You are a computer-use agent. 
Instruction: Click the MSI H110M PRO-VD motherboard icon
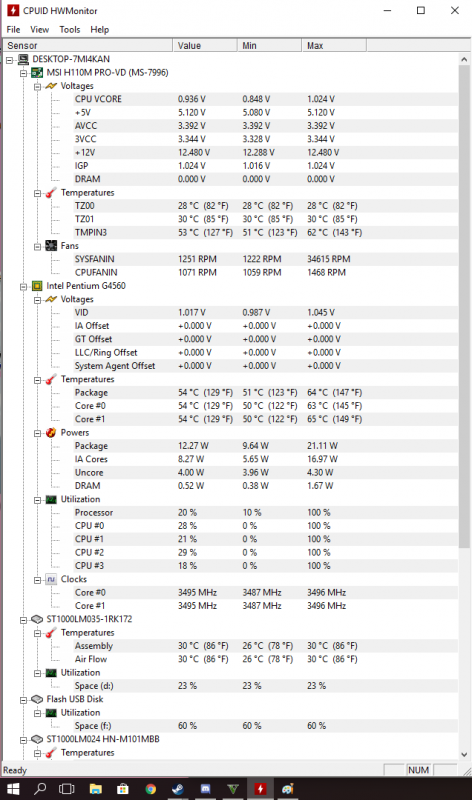tap(37, 72)
